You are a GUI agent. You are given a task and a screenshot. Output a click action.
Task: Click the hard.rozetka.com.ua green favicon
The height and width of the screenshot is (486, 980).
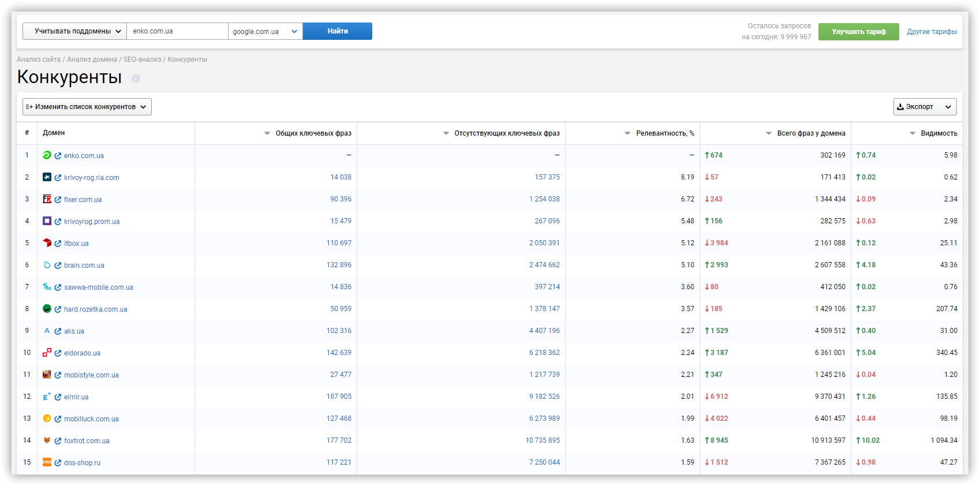[x=47, y=308]
